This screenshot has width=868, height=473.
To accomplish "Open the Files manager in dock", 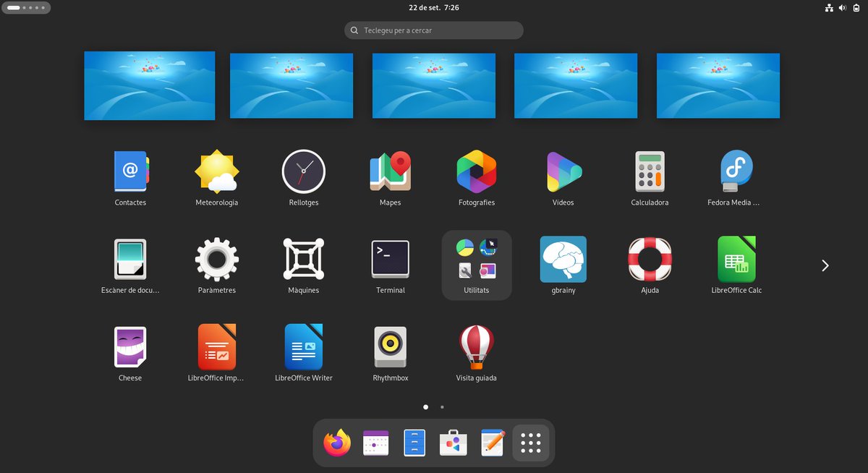I will click(x=414, y=443).
